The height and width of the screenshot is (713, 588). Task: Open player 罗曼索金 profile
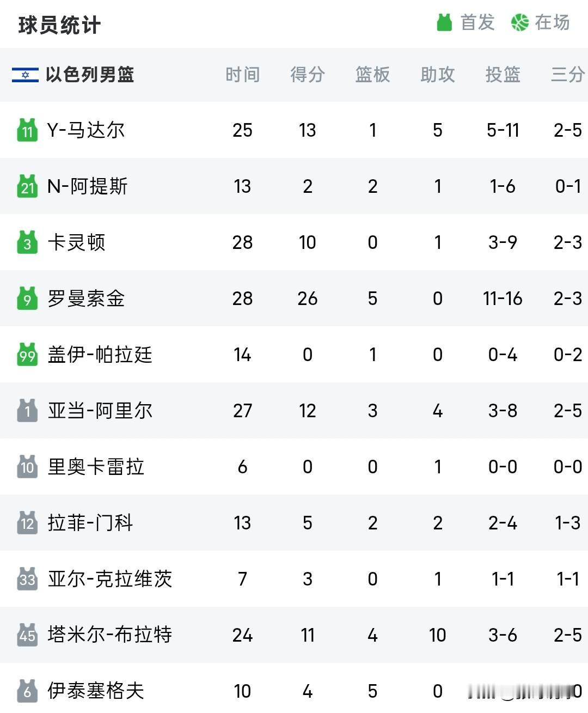coord(86,298)
